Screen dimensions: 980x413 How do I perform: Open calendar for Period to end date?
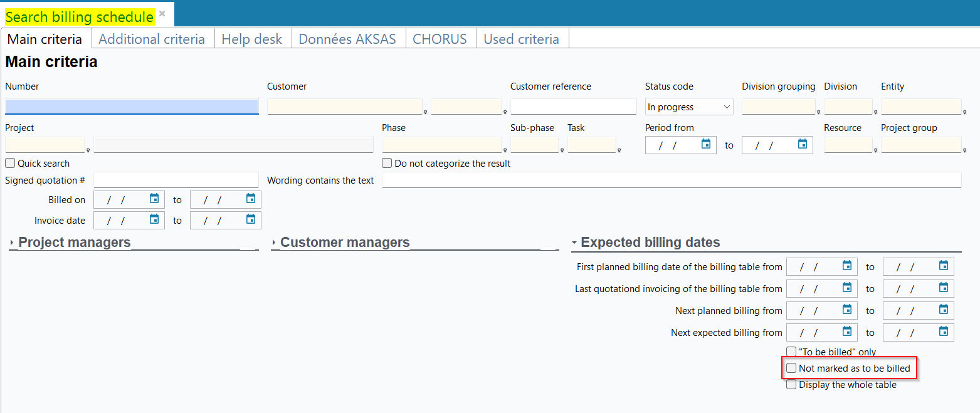(803, 144)
